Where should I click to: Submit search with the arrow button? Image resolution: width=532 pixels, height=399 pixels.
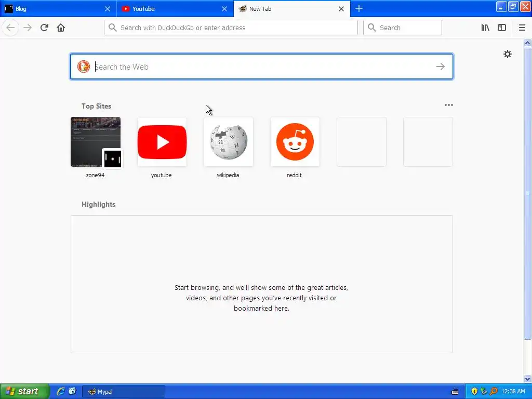pyautogui.click(x=441, y=66)
